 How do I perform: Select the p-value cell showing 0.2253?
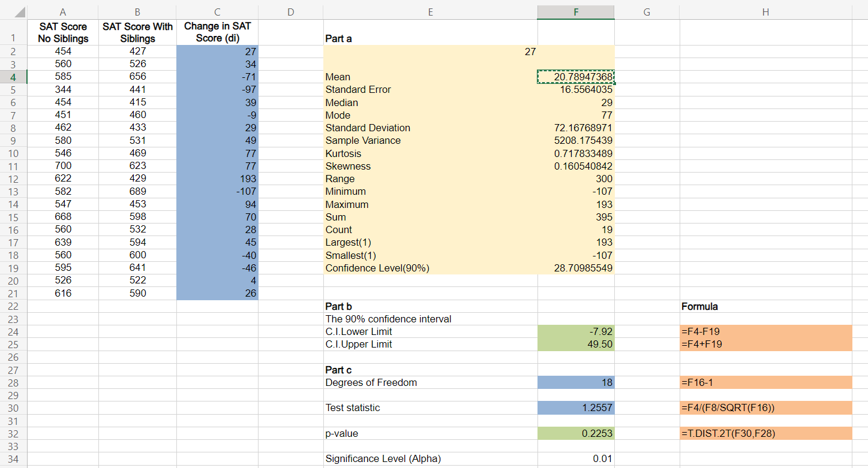coord(576,433)
